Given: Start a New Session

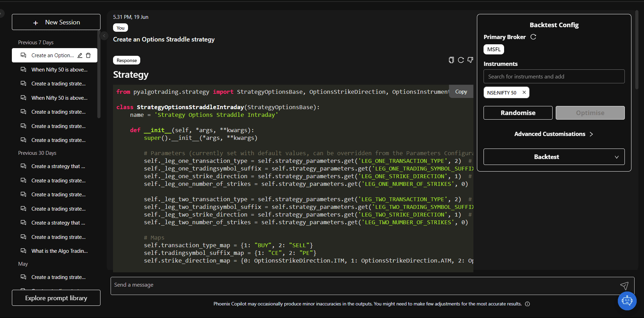Looking at the screenshot, I should pyautogui.click(x=56, y=22).
